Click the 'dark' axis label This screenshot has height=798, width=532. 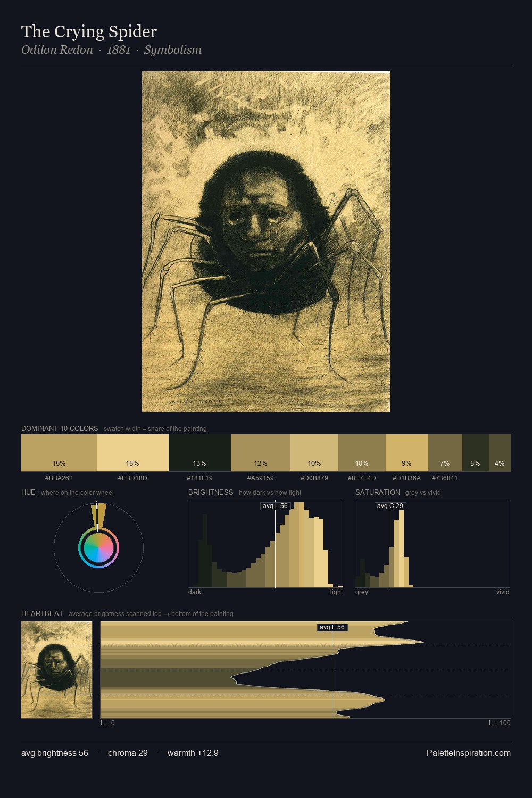(x=195, y=592)
